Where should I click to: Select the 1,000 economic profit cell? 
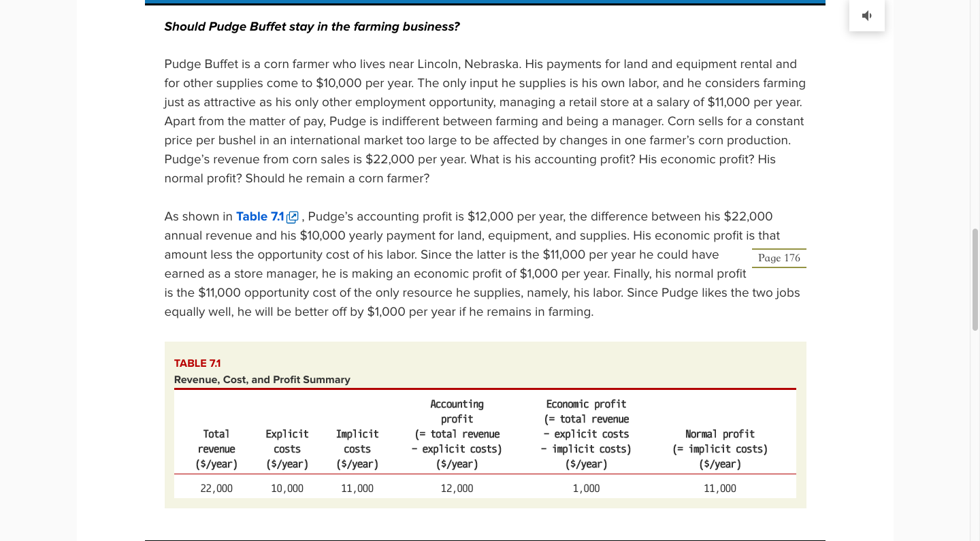586,489
